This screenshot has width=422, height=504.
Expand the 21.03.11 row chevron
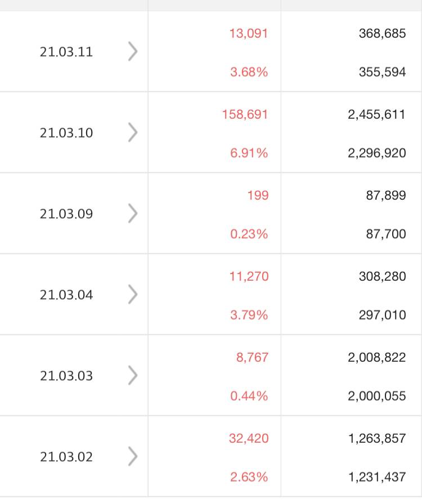133,51
